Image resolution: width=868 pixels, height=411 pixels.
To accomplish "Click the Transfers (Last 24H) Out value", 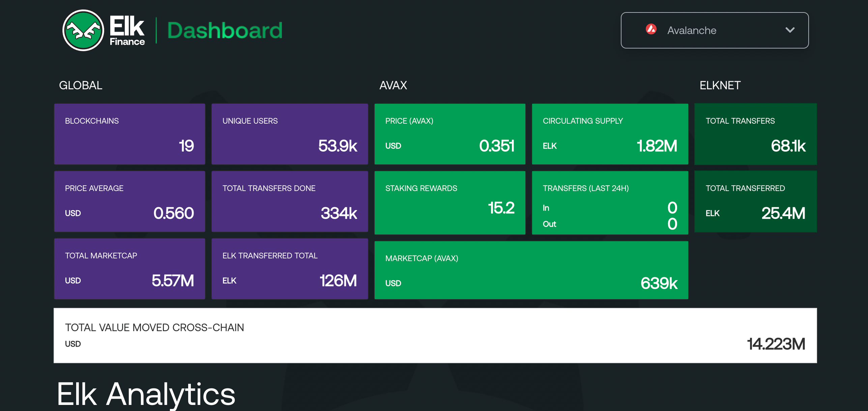I will [672, 224].
